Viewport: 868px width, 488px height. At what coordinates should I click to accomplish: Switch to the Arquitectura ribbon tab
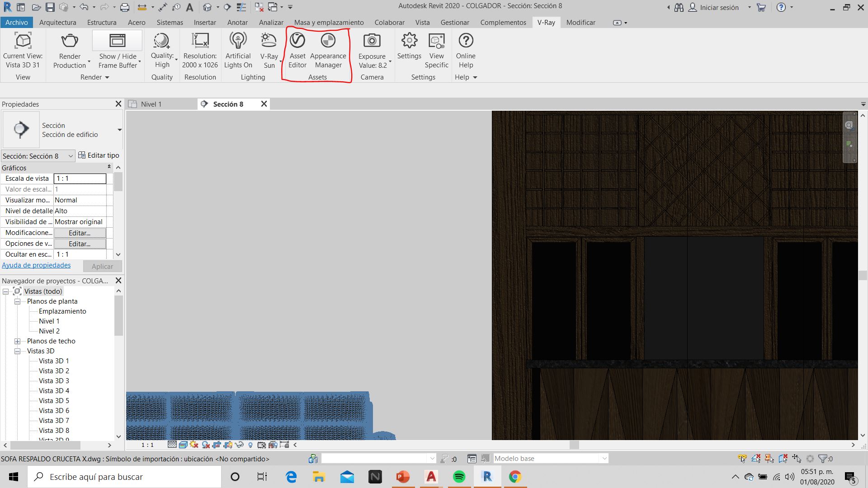coord(57,22)
